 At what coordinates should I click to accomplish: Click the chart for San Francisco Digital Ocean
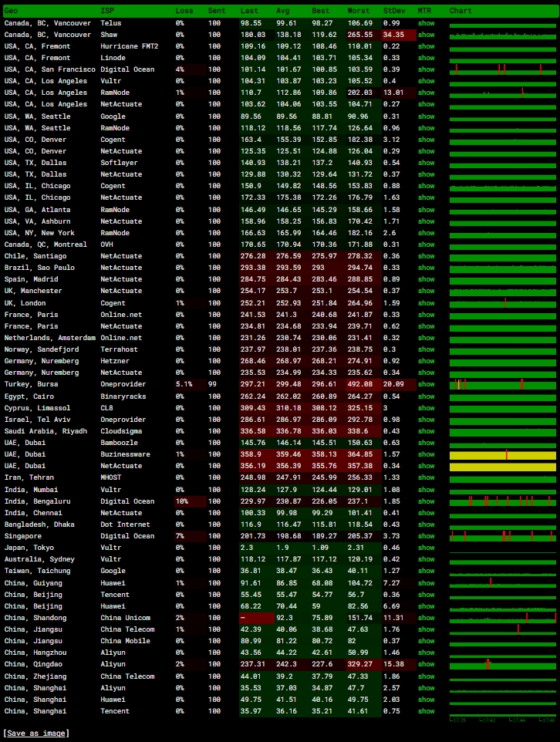(503, 69)
